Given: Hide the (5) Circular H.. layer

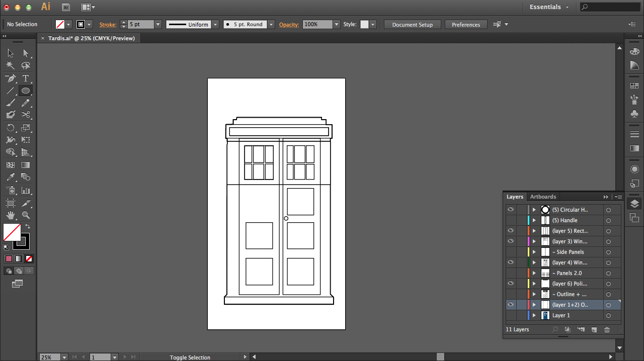Looking at the screenshot, I should (x=511, y=210).
